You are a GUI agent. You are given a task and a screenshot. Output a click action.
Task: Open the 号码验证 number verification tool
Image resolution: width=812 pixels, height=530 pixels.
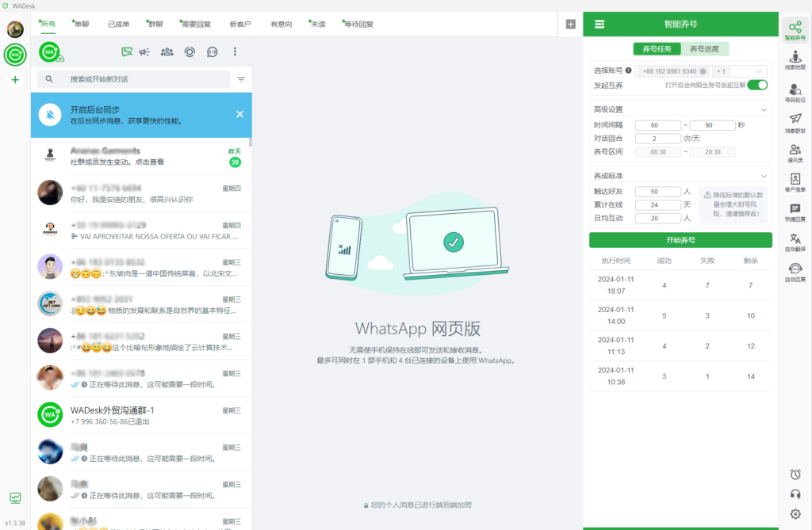click(x=795, y=93)
